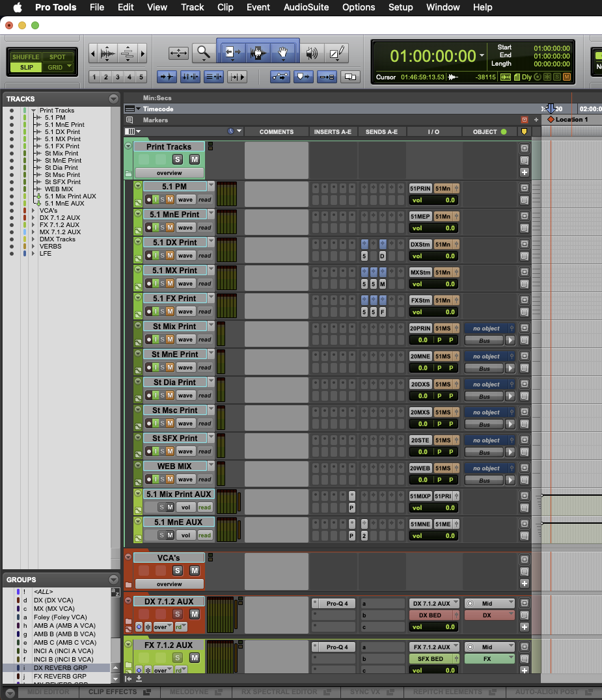Click the Print Tracks overview button
The image size is (602, 700).
tap(169, 173)
